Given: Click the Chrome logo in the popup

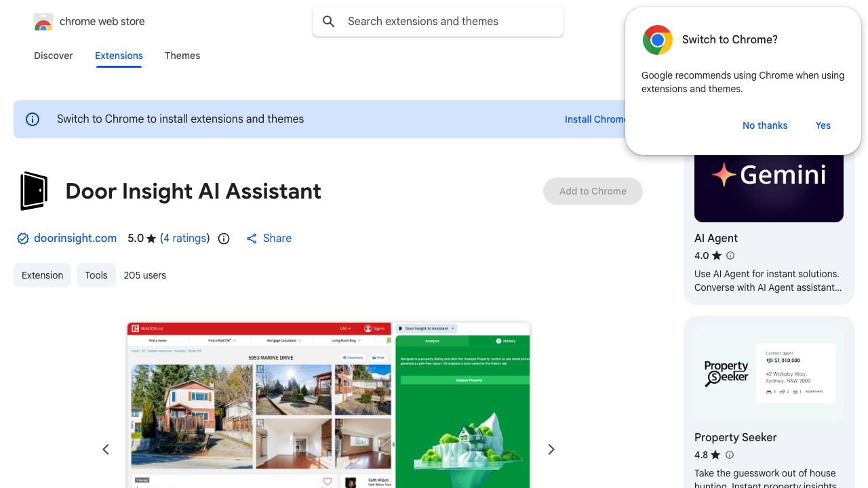Looking at the screenshot, I should pyautogui.click(x=657, y=40).
